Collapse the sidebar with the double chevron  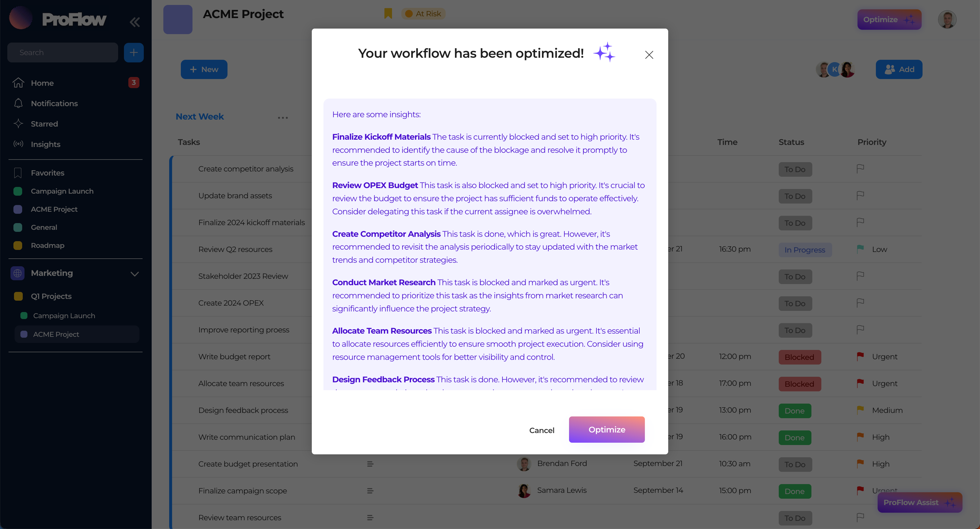135,22
